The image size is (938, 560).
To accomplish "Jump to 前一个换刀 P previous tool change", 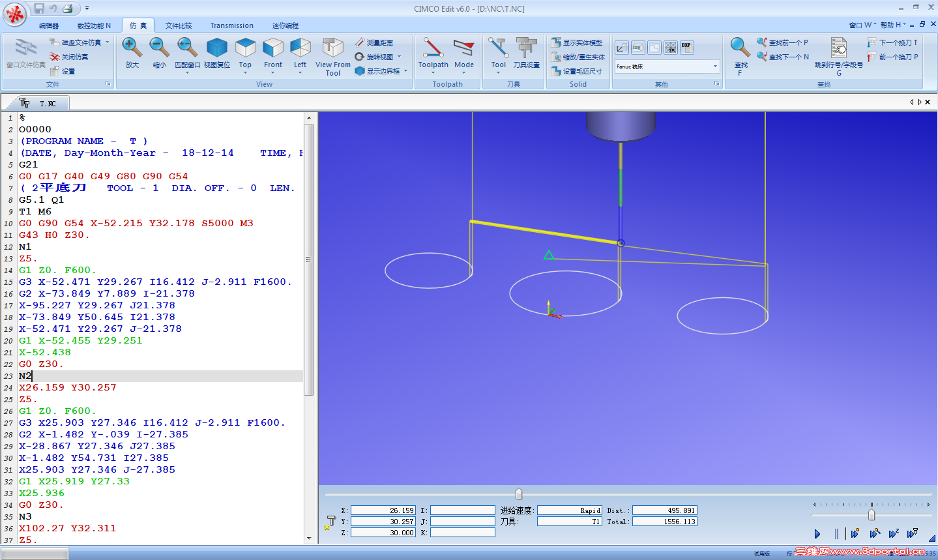I will (x=892, y=57).
